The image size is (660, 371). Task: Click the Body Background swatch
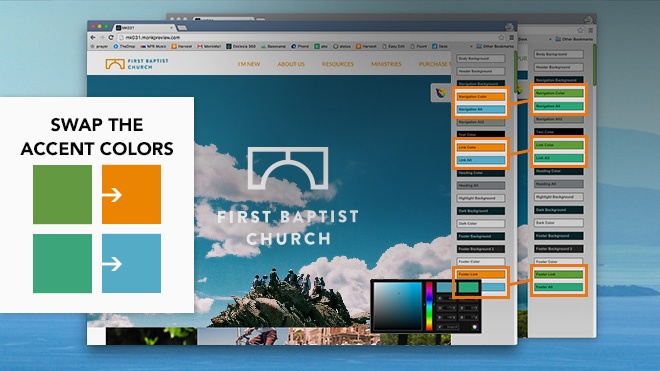[481, 59]
